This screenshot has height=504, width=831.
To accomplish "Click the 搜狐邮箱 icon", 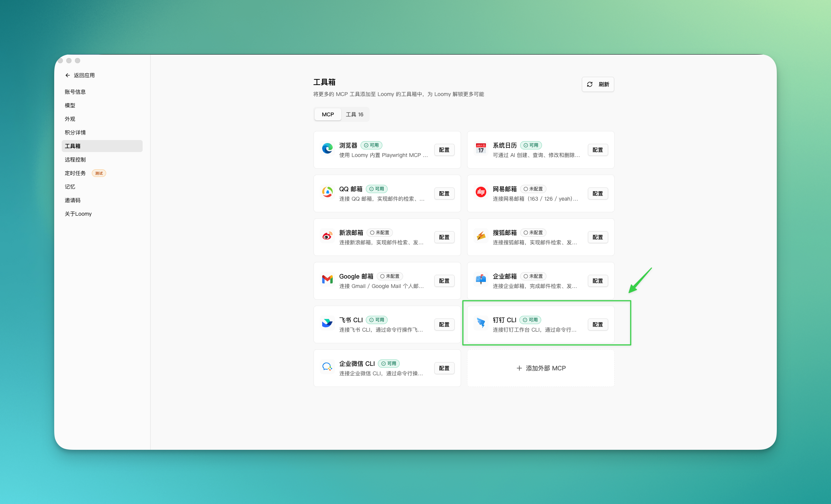I will coord(481,235).
